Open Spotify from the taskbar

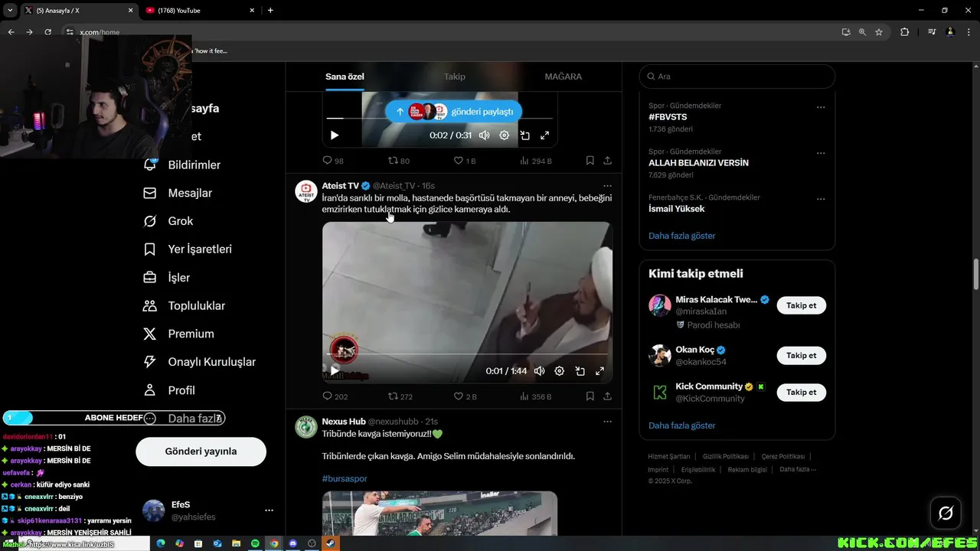(256, 543)
